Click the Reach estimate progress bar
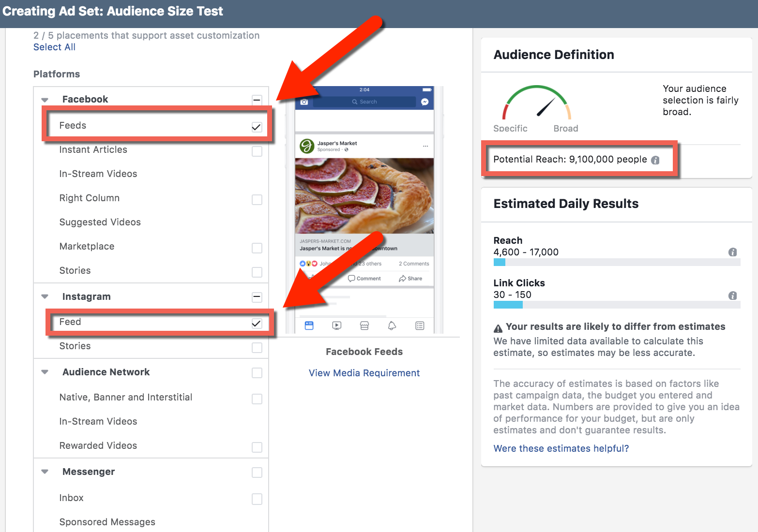 (x=617, y=262)
